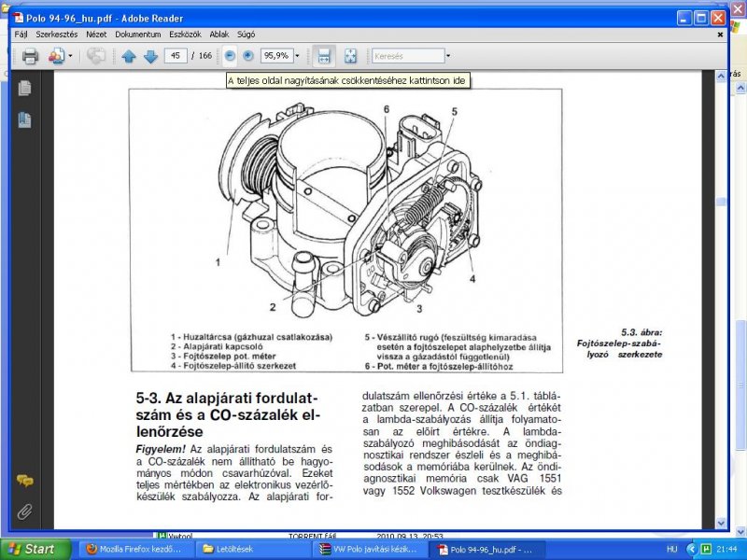Select Polo 94-96_hu.pdf taskbar item

pos(485,549)
